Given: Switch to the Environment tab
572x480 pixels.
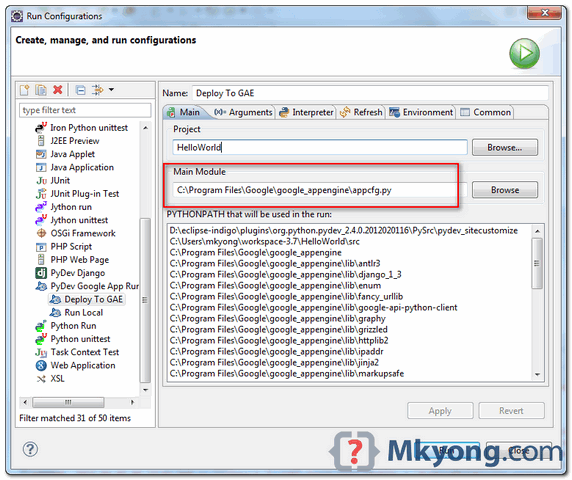Looking at the screenshot, I should coord(421,112).
